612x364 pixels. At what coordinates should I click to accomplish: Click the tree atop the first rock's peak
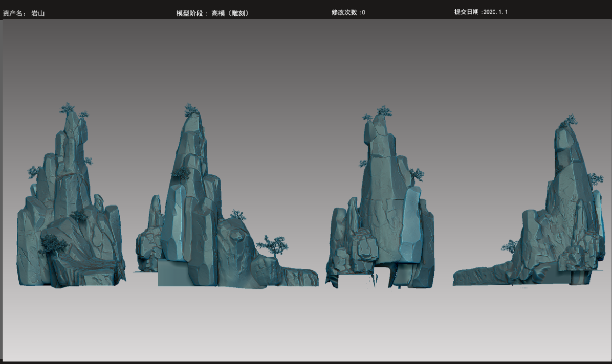tap(67, 108)
